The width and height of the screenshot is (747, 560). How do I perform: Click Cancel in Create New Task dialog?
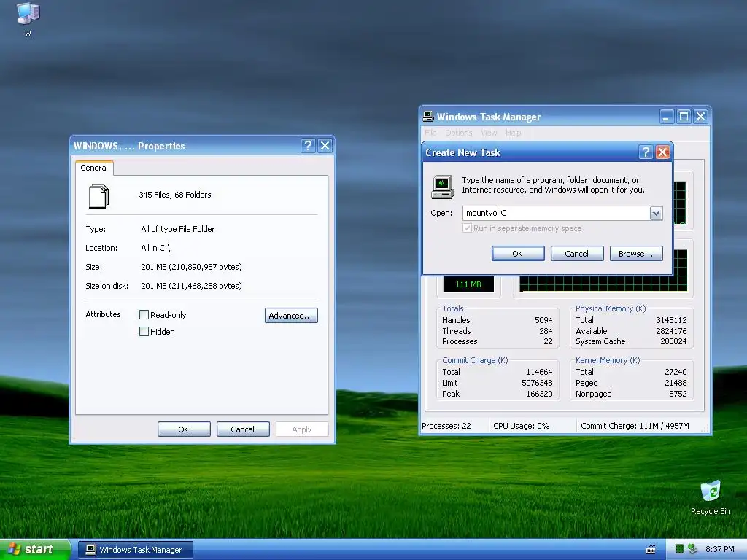click(x=577, y=254)
